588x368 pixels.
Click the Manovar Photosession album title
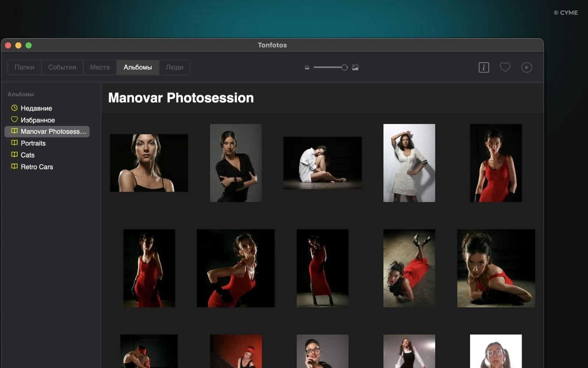coord(181,98)
